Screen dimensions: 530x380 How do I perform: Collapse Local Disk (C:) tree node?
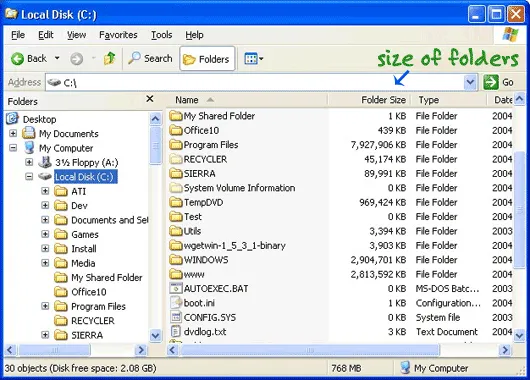click(x=29, y=176)
